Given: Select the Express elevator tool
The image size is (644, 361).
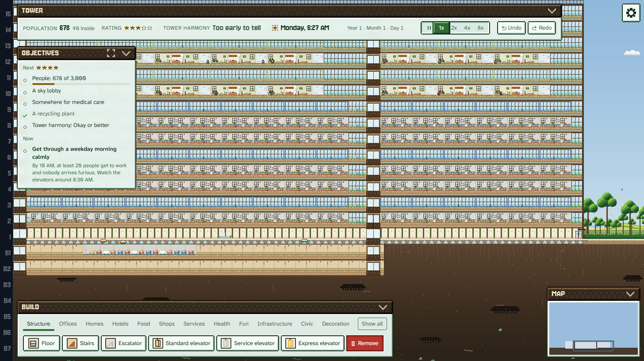Looking at the screenshot, I should coord(313,343).
